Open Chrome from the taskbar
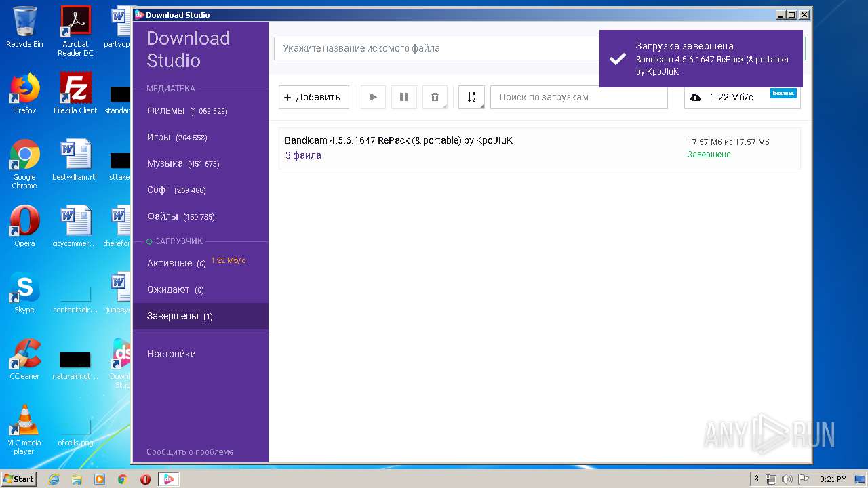The image size is (868, 488). (x=122, y=479)
